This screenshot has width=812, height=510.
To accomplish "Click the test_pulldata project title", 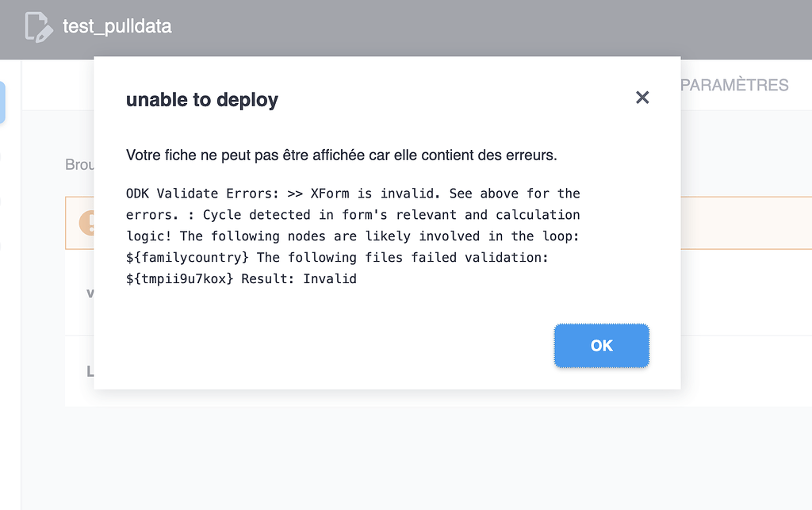I will pos(117,26).
